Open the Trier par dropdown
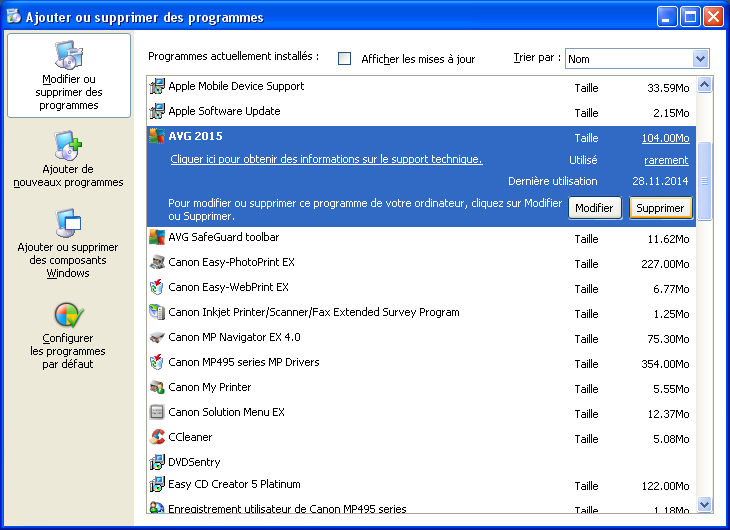The image size is (730, 530). point(700,59)
